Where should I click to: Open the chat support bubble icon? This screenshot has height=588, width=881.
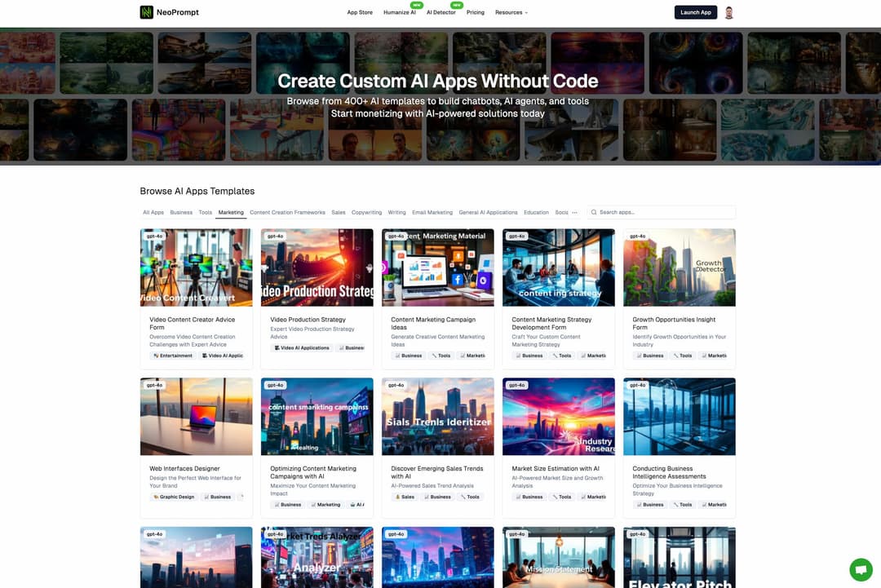coord(861,570)
